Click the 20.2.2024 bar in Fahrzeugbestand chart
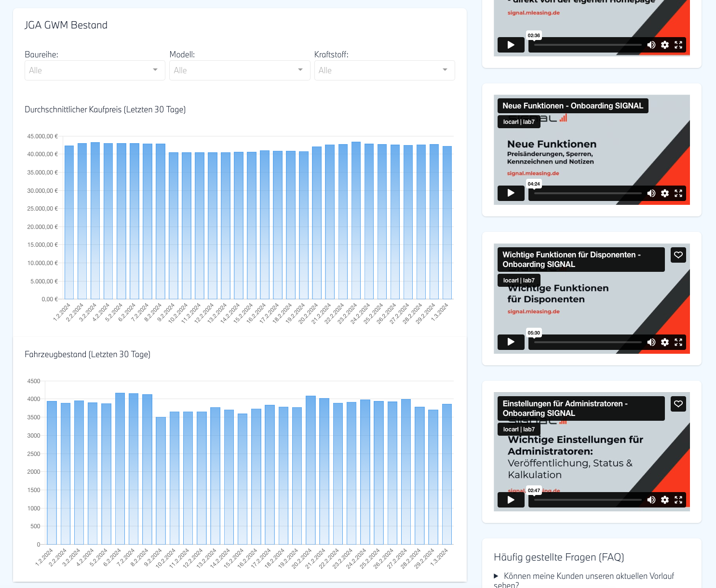 click(x=311, y=470)
